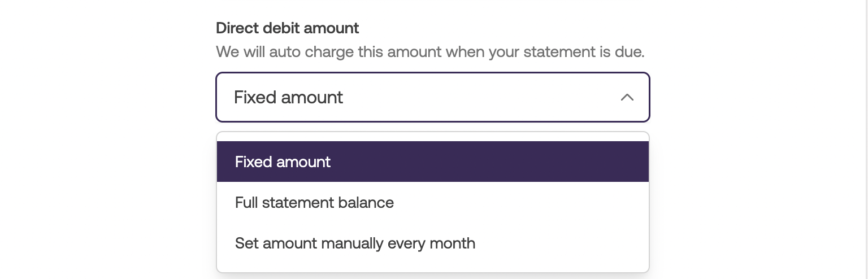Select the highlighted "Fixed amount" option
This screenshot has height=279, width=868.
pos(432,162)
